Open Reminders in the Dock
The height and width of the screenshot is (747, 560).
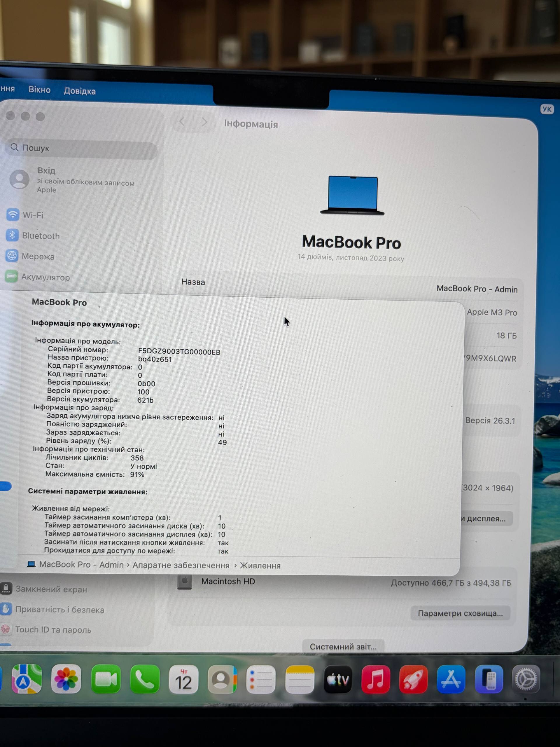(x=260, y=680)
